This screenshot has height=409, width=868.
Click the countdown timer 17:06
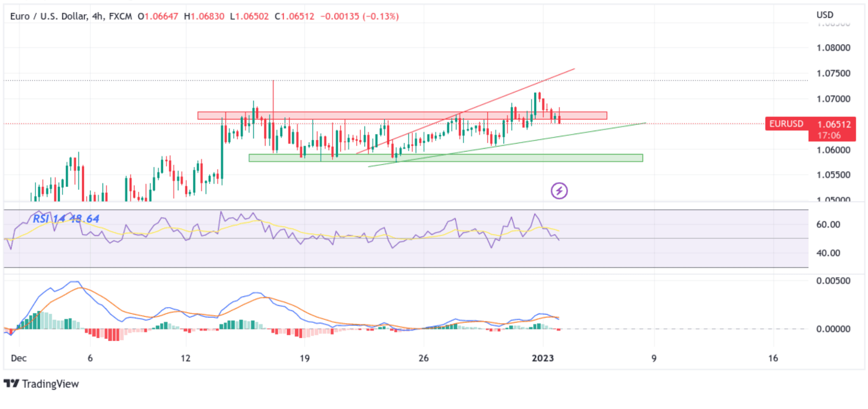click(x=829, y=136)
